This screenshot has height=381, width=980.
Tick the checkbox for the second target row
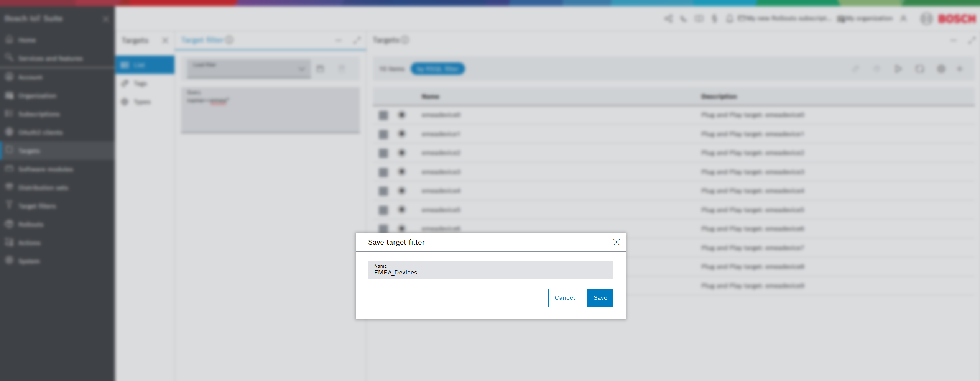383,134
